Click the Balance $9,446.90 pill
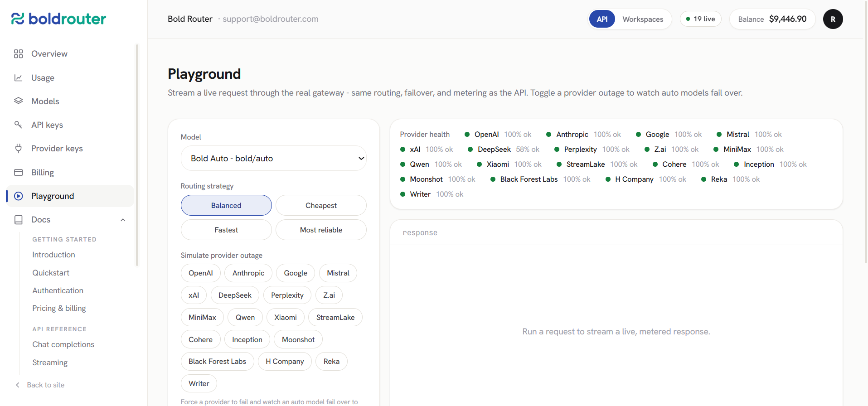The width and height of the screenshot is (868, 406). (772, 19)
